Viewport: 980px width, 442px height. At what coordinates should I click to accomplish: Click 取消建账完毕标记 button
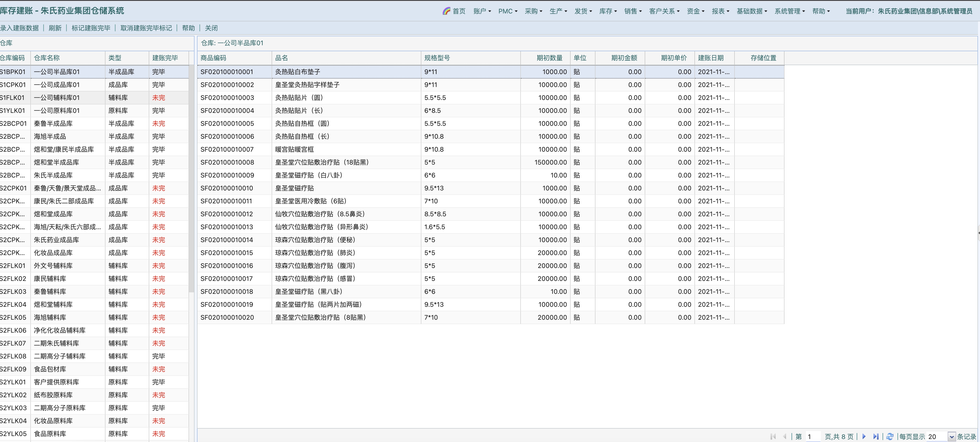146,28
